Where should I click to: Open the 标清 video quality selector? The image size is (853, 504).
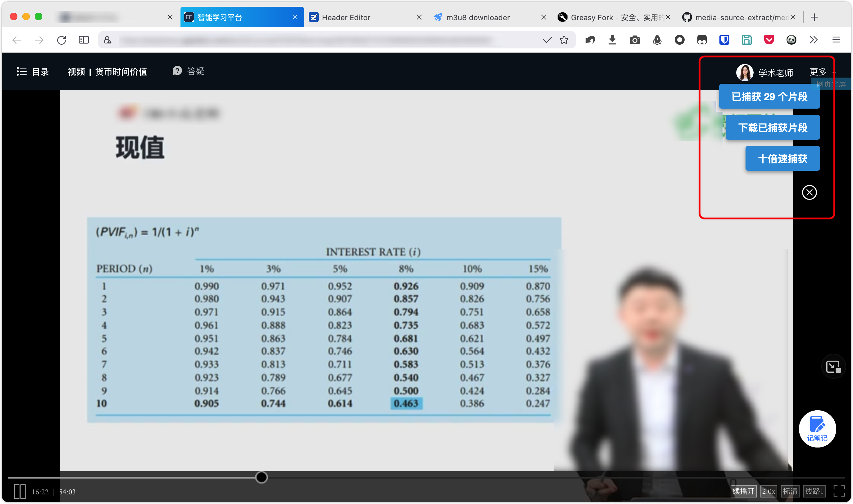pos(790,491)
